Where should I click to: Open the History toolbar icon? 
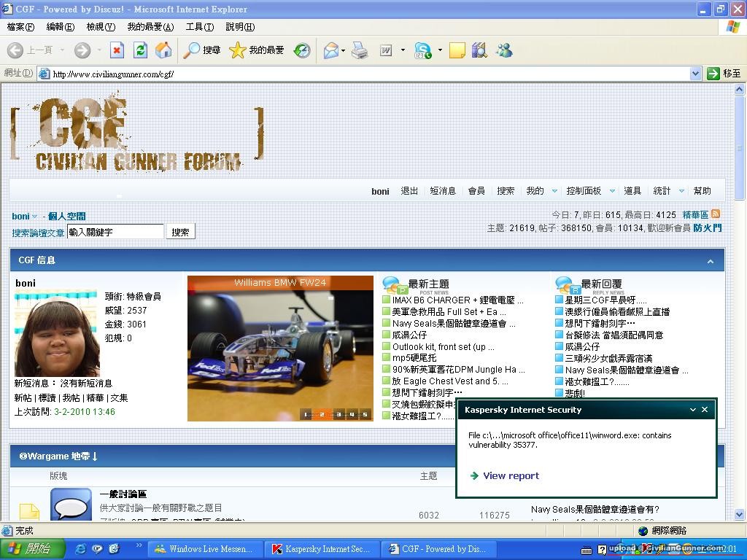tap(302, 50)
